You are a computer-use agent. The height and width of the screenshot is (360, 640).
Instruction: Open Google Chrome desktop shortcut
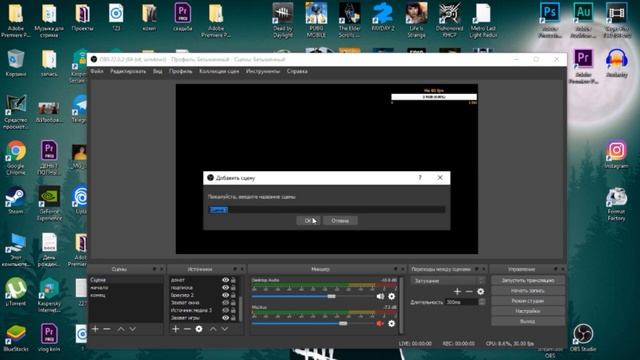pos(16,158)
